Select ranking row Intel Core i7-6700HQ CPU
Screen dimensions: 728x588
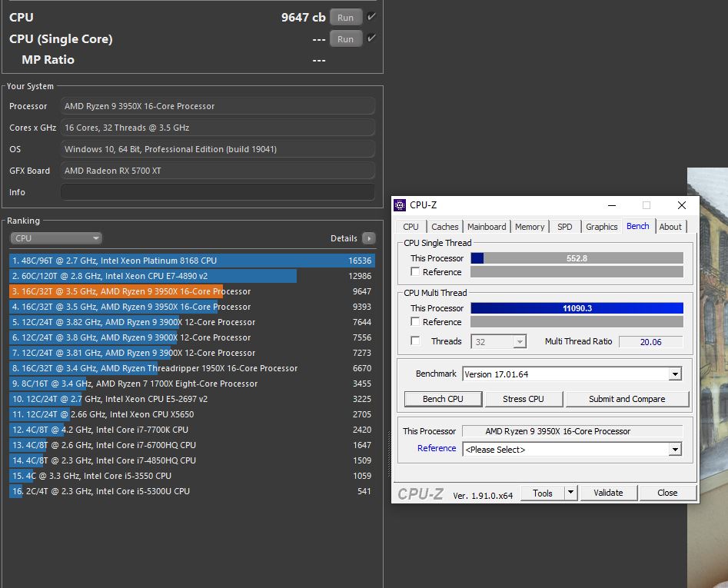tap(191, 444)
